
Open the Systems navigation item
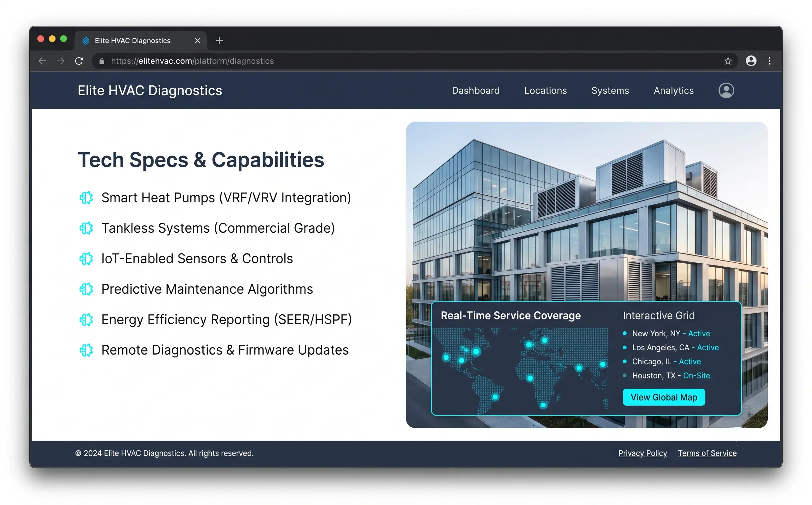click(610, 91)
